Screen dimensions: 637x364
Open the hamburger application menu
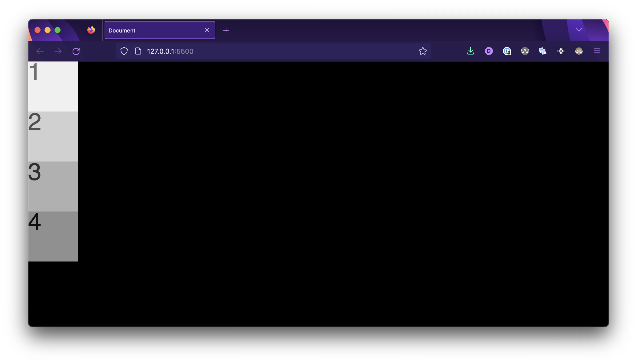click(x=597, y=51)
